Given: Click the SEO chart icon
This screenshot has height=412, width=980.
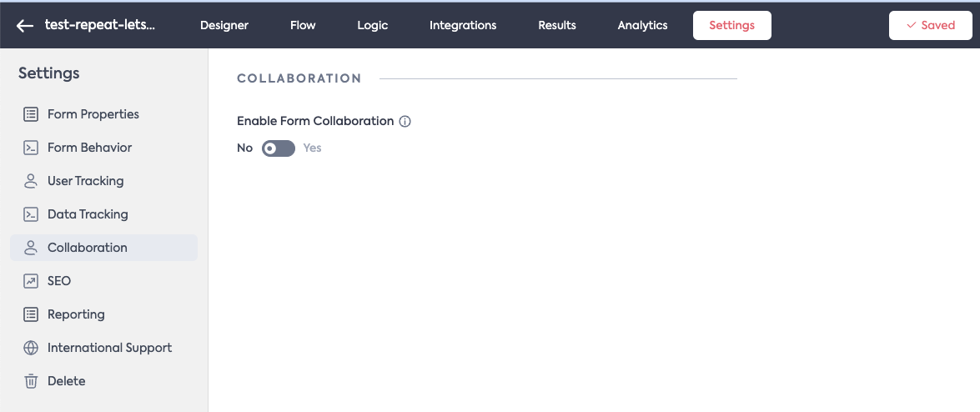Looking at the screenshot, I should [31, 281].
